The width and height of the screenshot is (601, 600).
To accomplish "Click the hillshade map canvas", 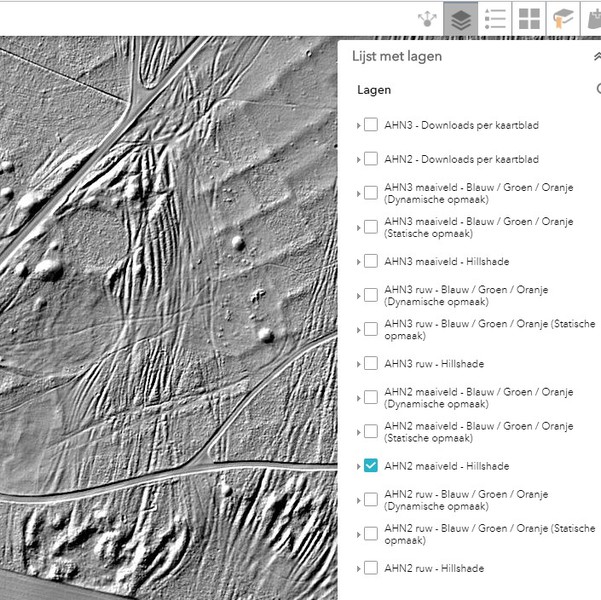I will coord(169,318).
